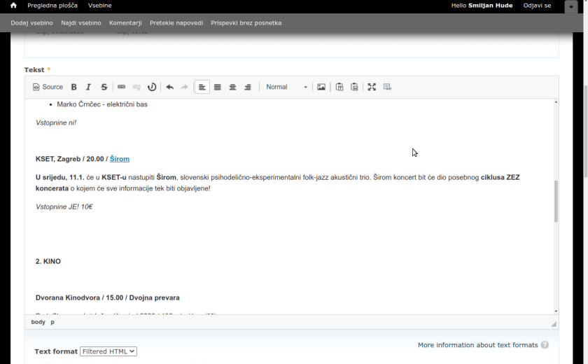Click the Odjavi se logout link

pos(537,6)
